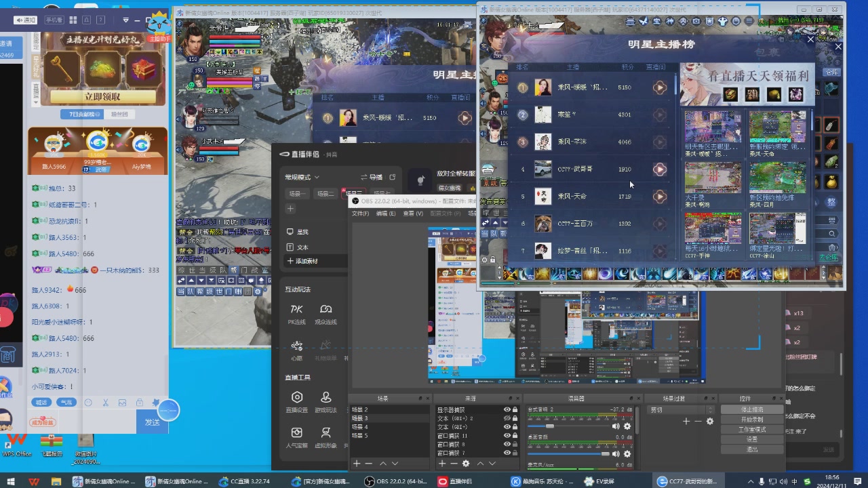Select 场景 5 in OBS scenes list

389,435
